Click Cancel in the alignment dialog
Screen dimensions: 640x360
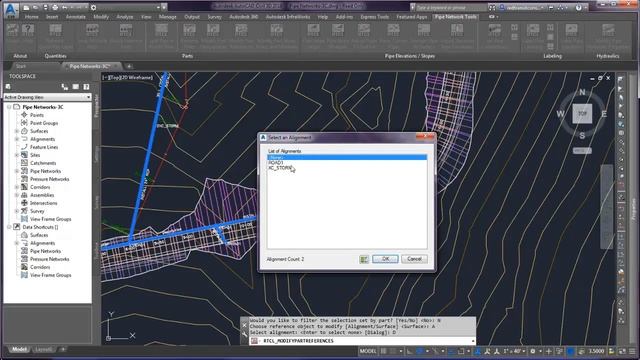[414, 259]
